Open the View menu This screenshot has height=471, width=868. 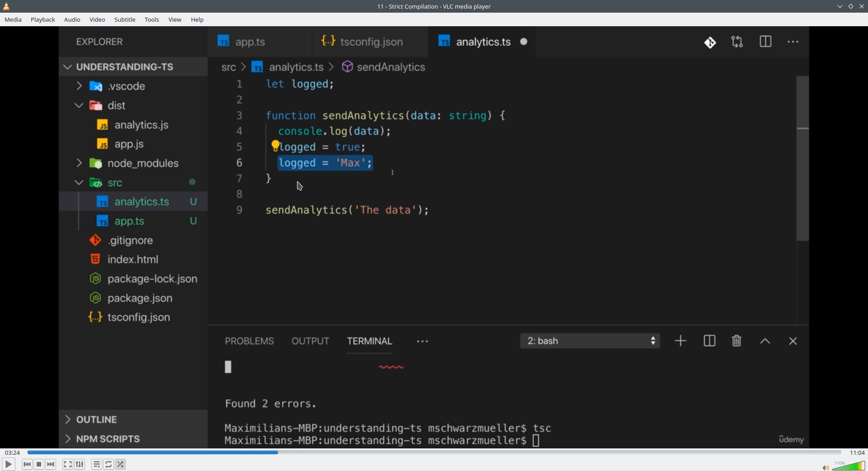175,20
